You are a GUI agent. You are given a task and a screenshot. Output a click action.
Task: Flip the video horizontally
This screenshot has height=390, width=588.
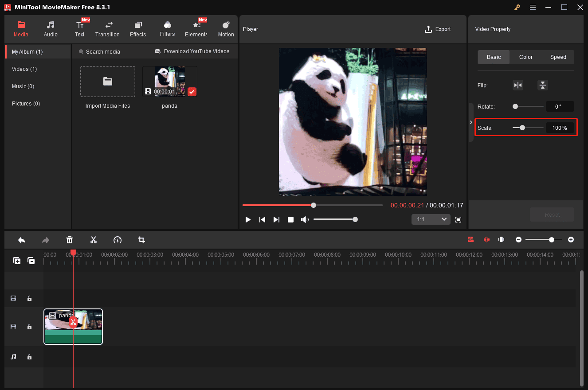(518, 85)
